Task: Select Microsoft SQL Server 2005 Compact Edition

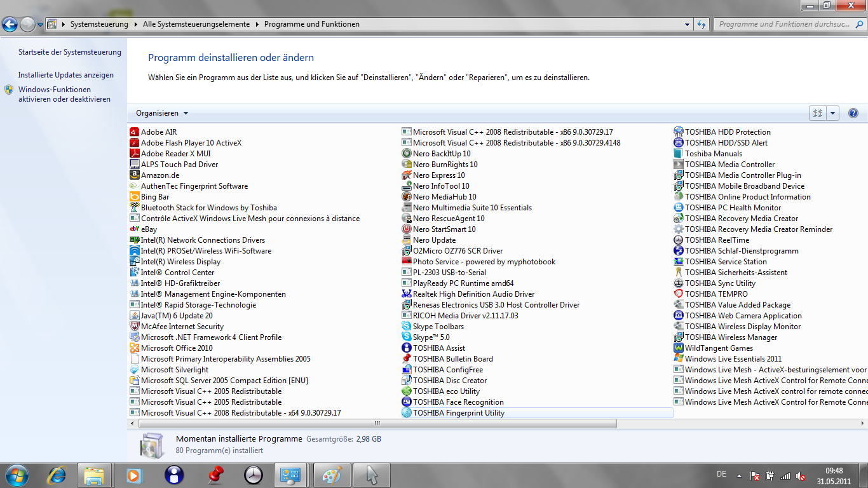Action: point(219,381)
